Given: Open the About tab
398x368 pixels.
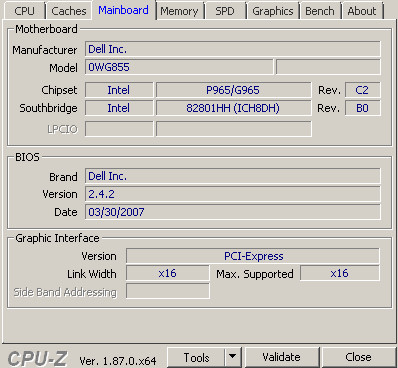Looking at the screenshot, I should (x=362, y=11).
